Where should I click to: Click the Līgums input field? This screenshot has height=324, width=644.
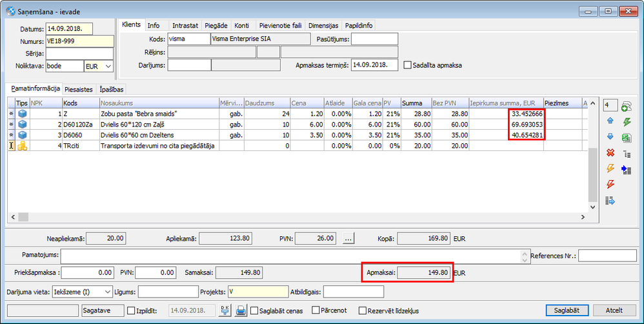pyautogui.click(x=168, y=292)
